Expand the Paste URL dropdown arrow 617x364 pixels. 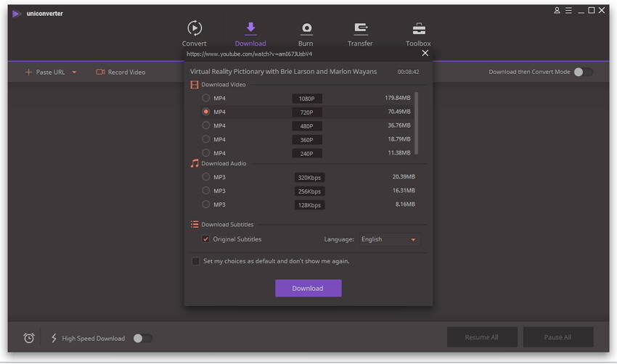(x=74, y=73)
